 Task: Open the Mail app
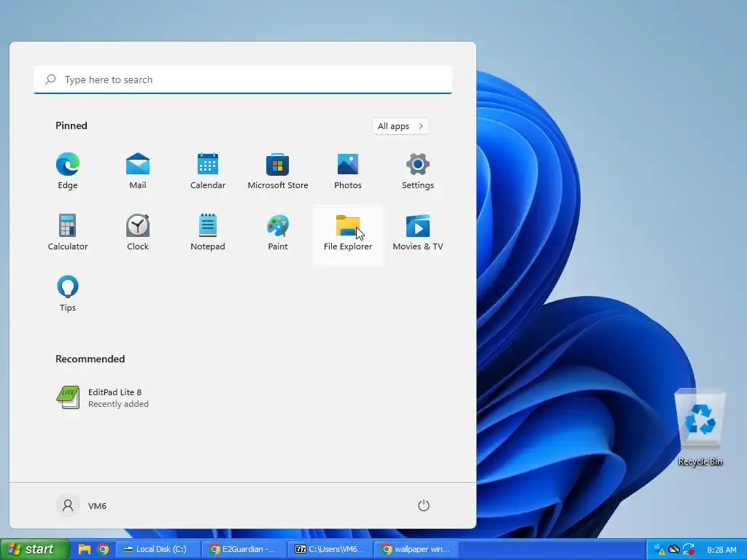click(138, 171)
